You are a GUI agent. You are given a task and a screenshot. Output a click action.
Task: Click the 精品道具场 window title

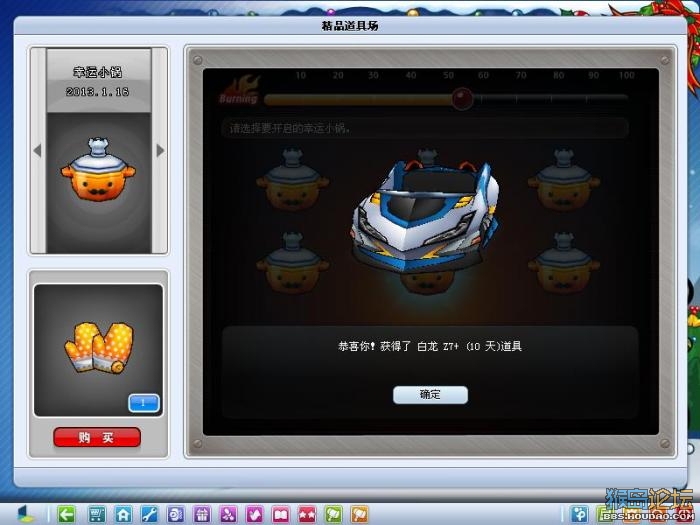(x=350, y=26)
